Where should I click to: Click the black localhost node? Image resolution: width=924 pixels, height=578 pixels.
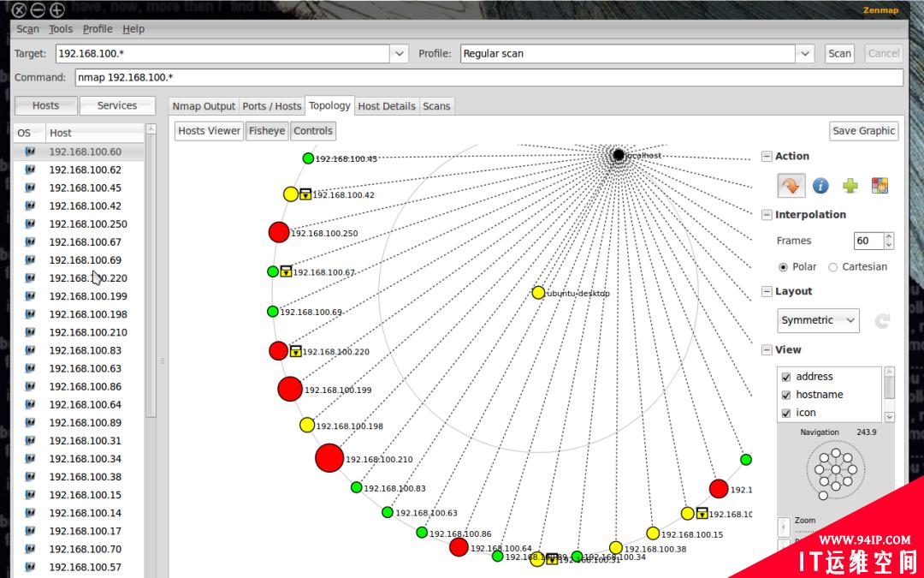point(619,155)
